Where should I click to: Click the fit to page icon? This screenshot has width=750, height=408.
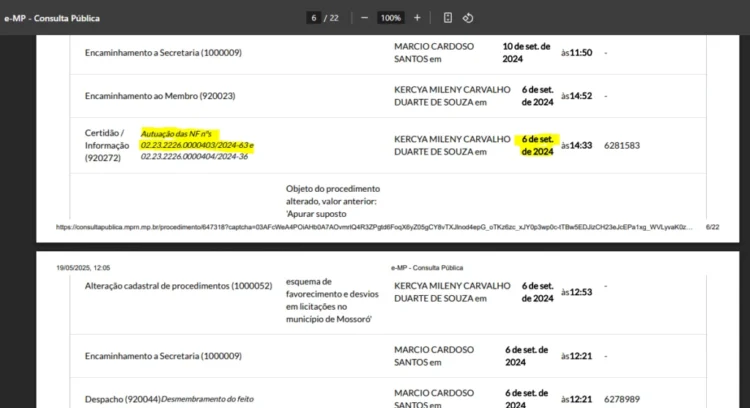click(x=448, y=18)
